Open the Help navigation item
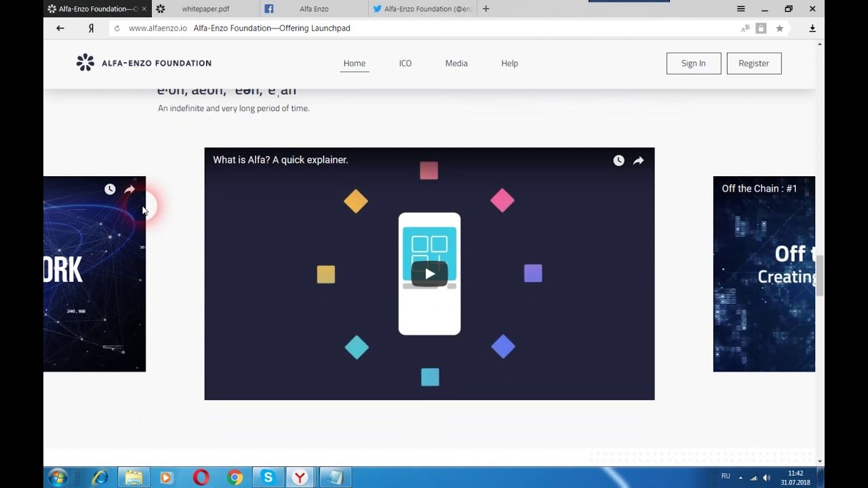Image resolution: width=868 pixels, height=488 pixels. coord(510,64)
